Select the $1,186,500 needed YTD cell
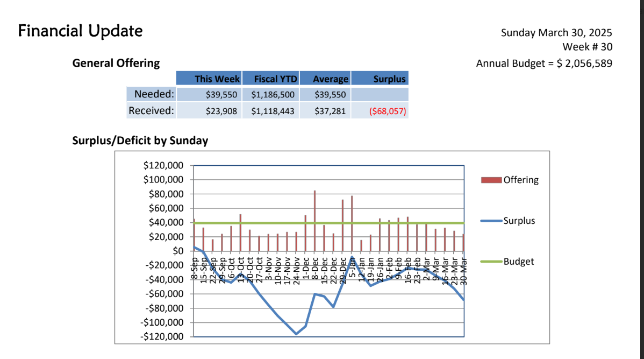Viewport: 644px width, 359px height. click(272, 95)
